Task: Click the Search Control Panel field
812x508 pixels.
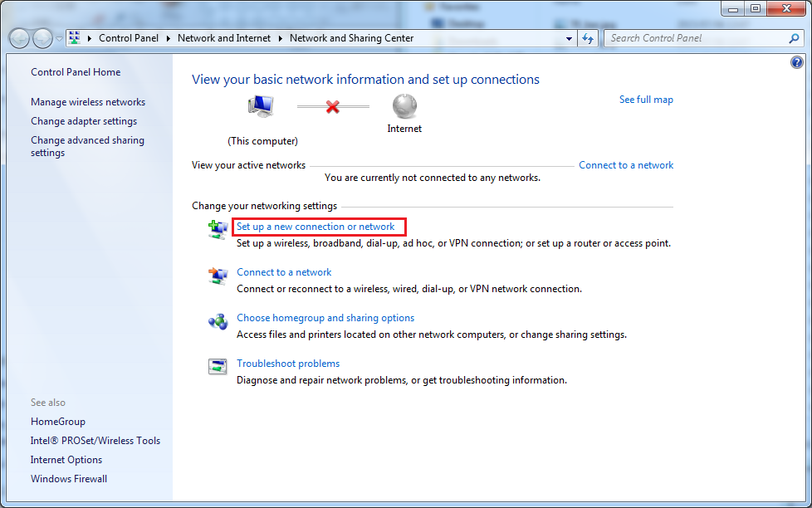Action: [696, 38]
